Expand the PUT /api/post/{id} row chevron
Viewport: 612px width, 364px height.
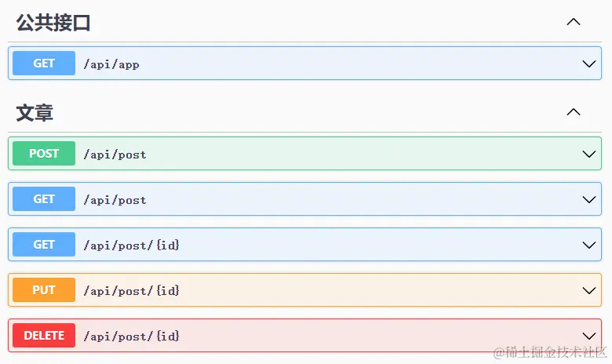(x=590, y=290)
